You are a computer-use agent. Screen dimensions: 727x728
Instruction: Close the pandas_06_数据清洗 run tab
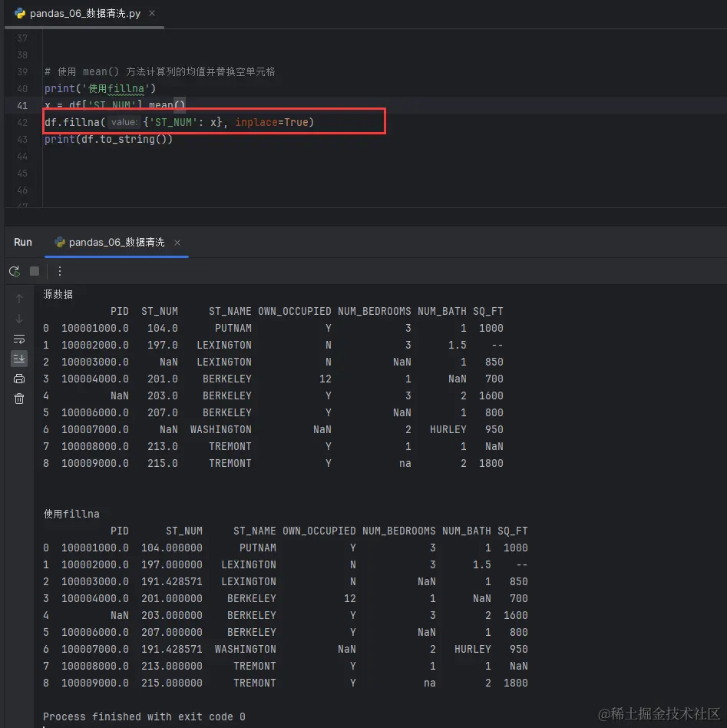177,243
